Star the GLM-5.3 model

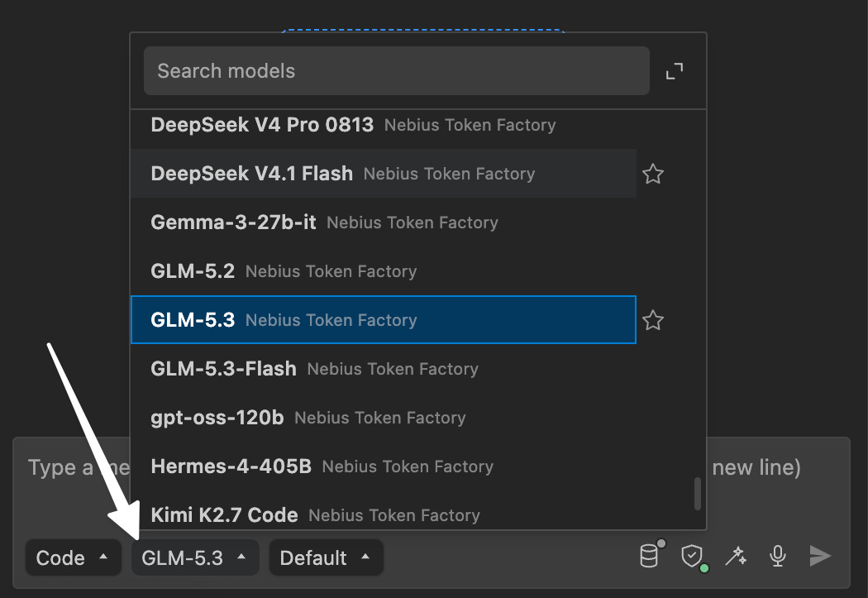click(653, 320)
